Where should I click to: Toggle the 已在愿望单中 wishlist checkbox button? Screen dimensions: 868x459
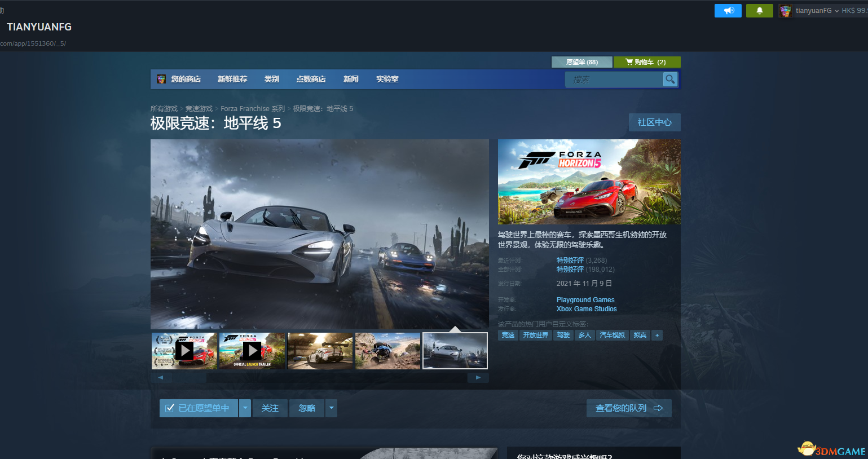199,408
